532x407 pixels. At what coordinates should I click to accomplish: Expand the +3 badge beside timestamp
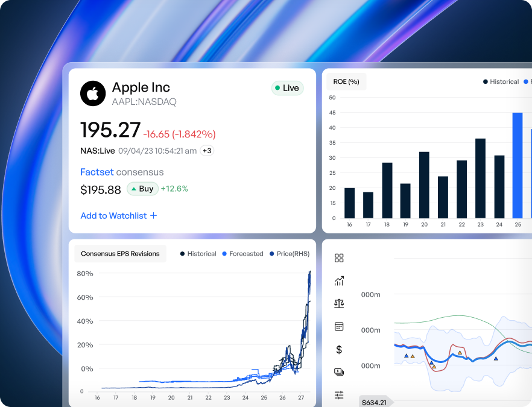point(207,151)
